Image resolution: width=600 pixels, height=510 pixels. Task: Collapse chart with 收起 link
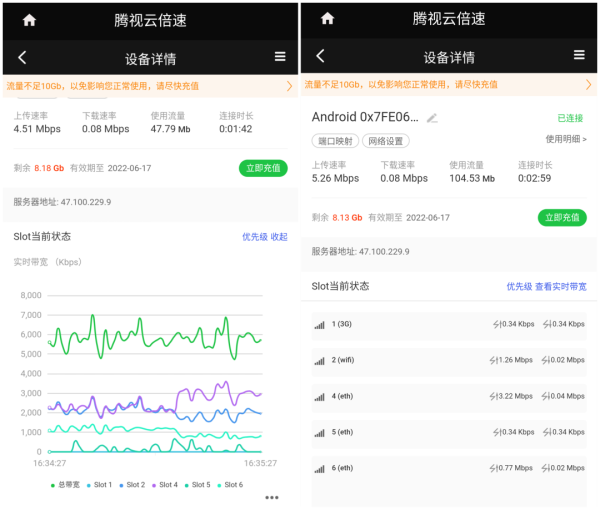point(279,237)
